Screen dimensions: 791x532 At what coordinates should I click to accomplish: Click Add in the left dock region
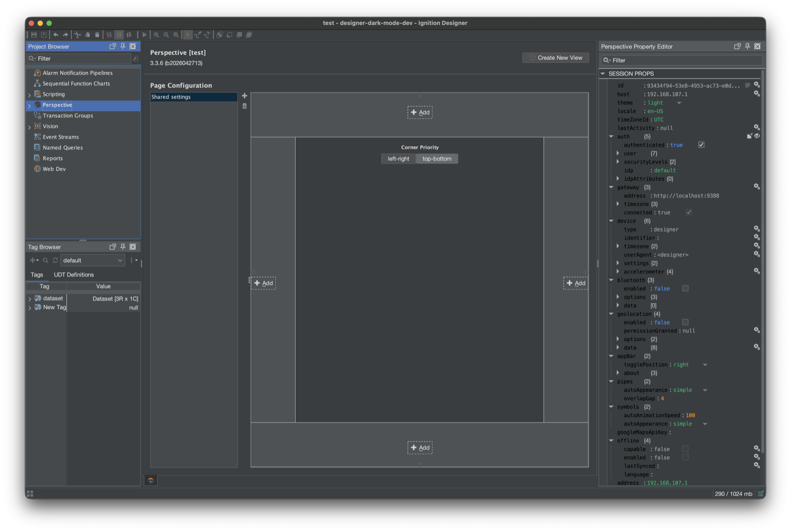(264, 283)
